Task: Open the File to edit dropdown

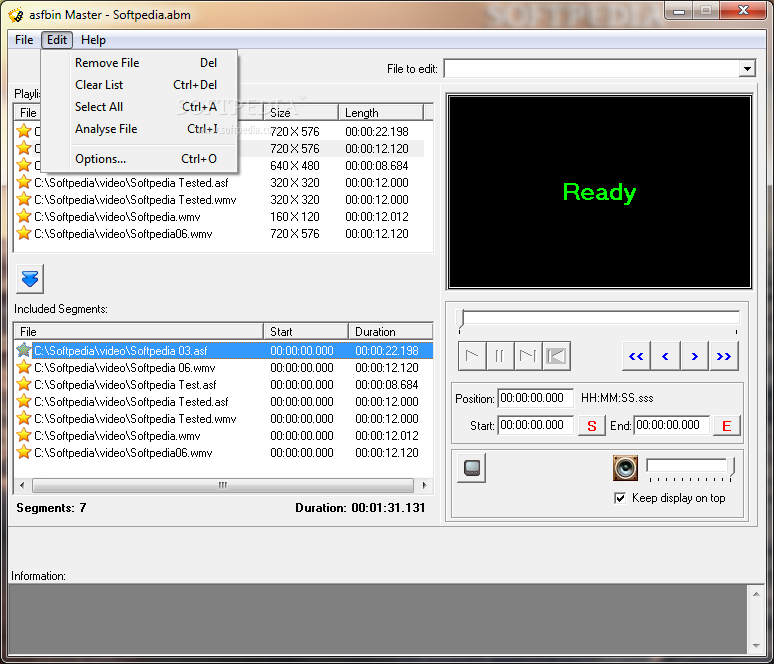Action: pyautogui.click(x=747, y=69)
